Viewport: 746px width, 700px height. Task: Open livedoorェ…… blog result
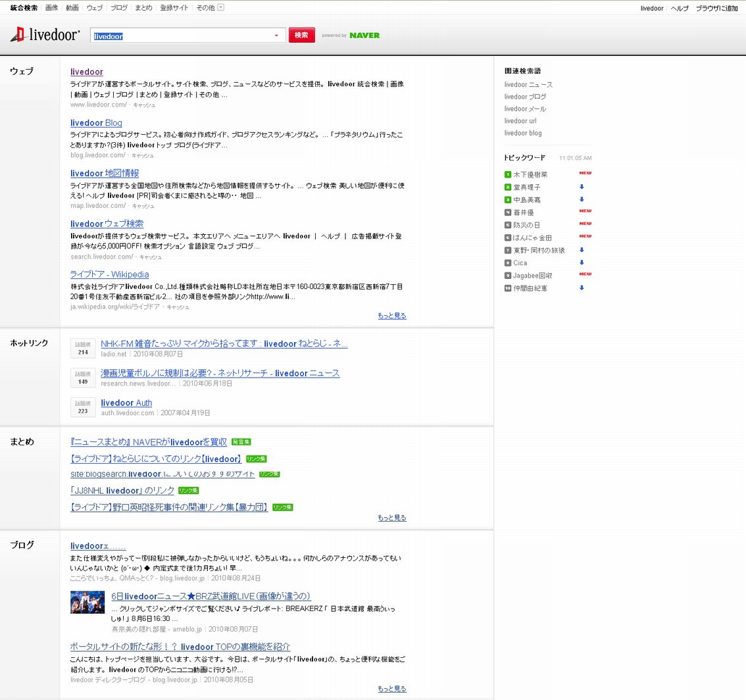pyautogui.click(x=98, y=546)
